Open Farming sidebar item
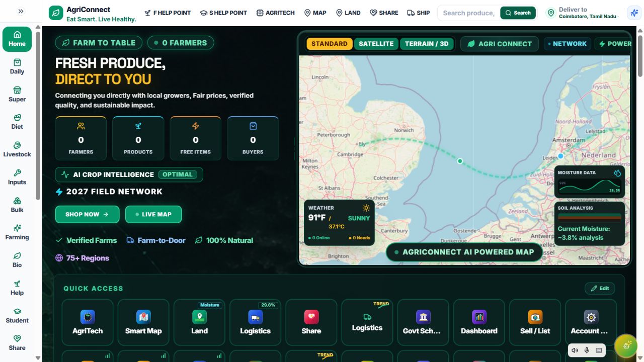The width and height of the screenshot is (644, 362). [x=17, y=232]
